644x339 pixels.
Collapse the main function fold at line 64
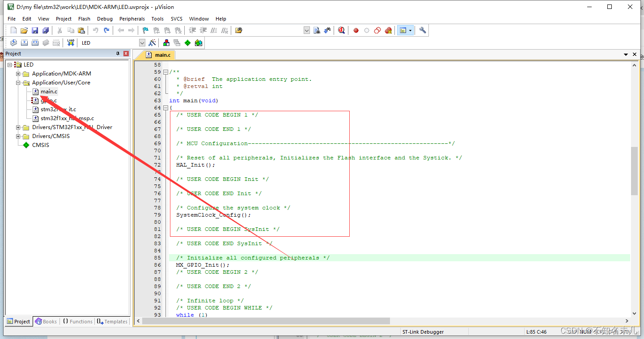(165, 108)
